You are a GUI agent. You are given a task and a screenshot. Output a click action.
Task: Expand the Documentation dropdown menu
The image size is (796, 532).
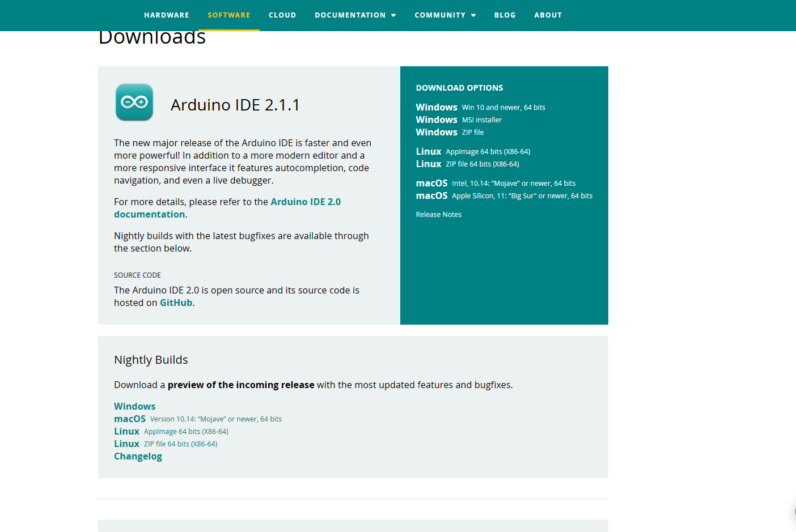click(355, 15)
